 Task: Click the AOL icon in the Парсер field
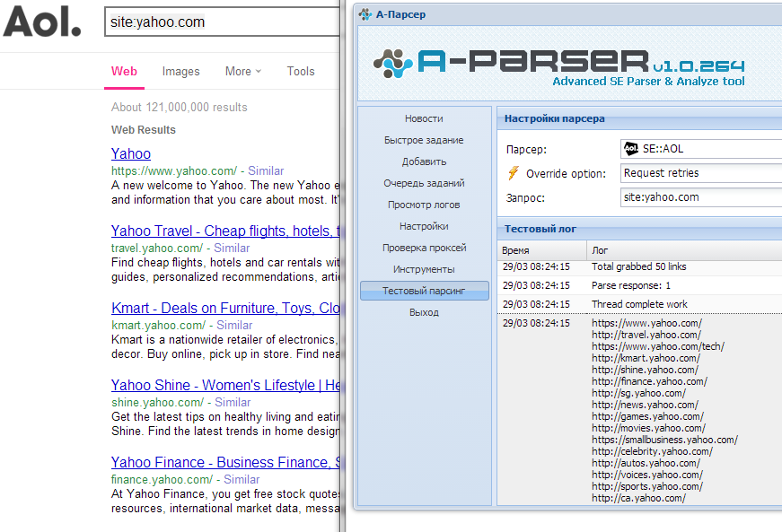pyautogui.click(x=631, y=148)
